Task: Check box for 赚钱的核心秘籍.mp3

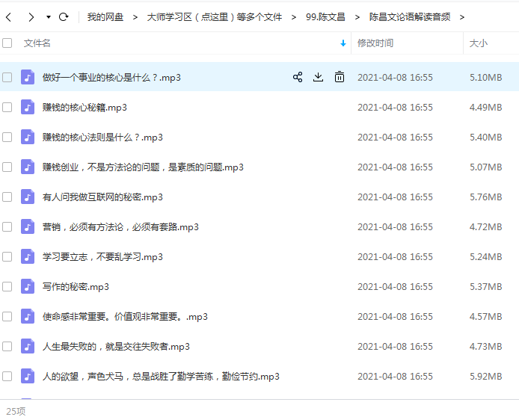Action: pos(7,107)
